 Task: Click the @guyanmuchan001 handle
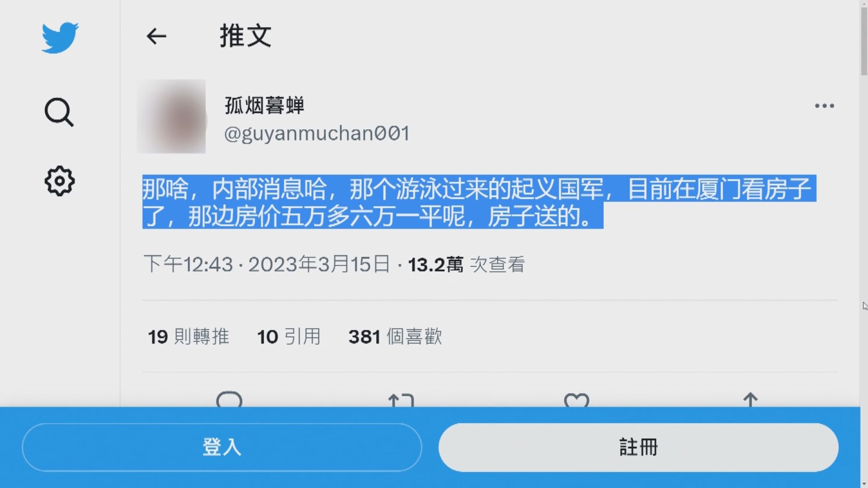tap(317, 134)
